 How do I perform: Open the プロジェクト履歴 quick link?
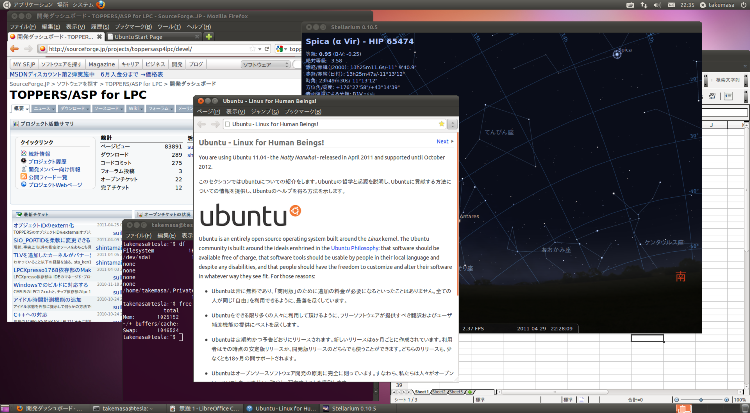coord(47,161)
